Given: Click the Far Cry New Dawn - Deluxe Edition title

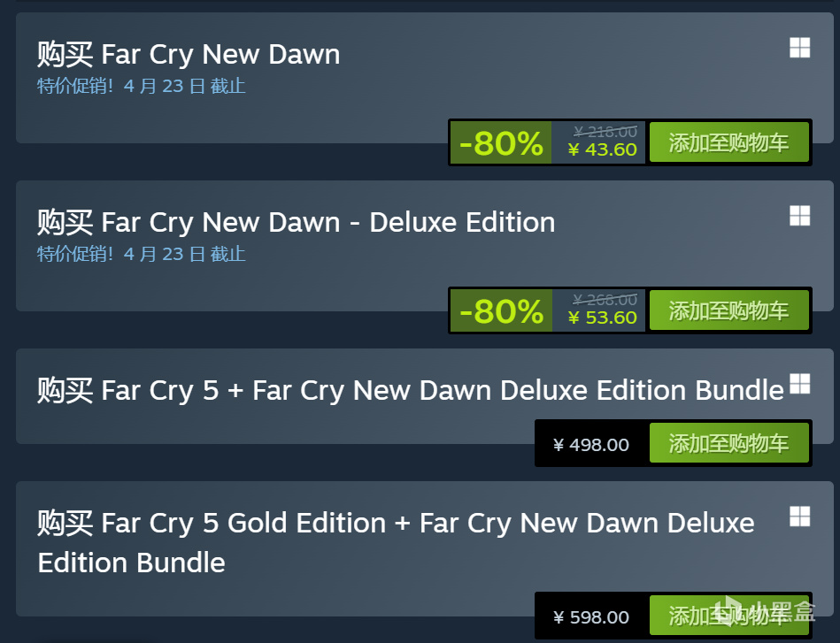Looking at the screenshot, I should click(x=296, y=222).
